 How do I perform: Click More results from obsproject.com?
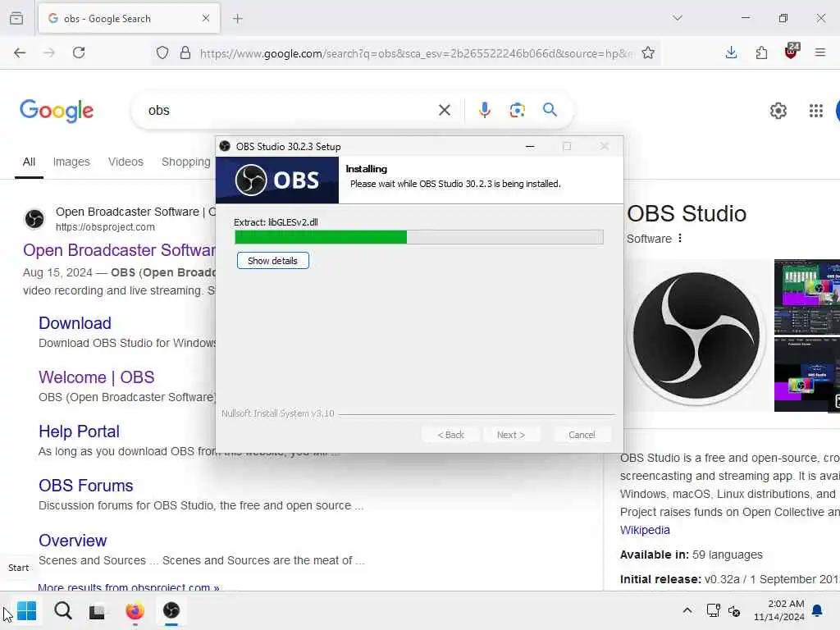click(129, 587)
